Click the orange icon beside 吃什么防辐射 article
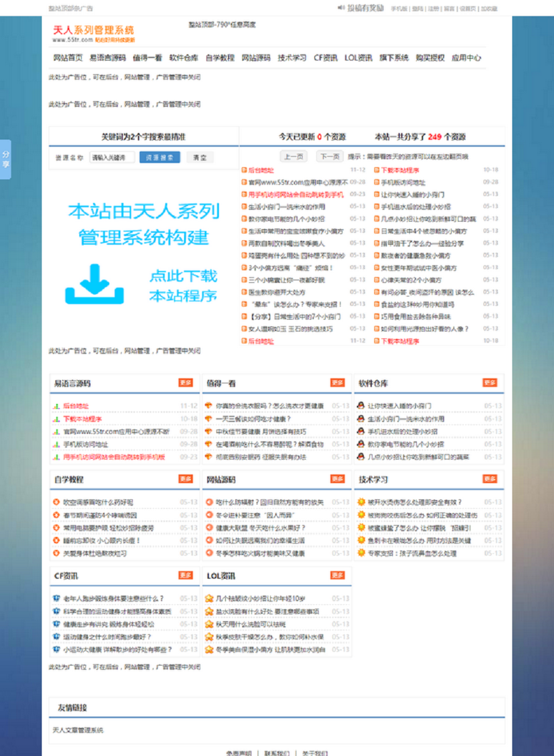Viewport: 554px width, 756px height. (x=208, y=502)
